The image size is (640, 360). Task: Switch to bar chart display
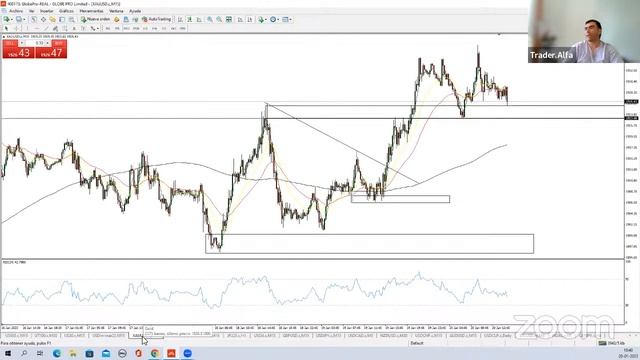180,19
